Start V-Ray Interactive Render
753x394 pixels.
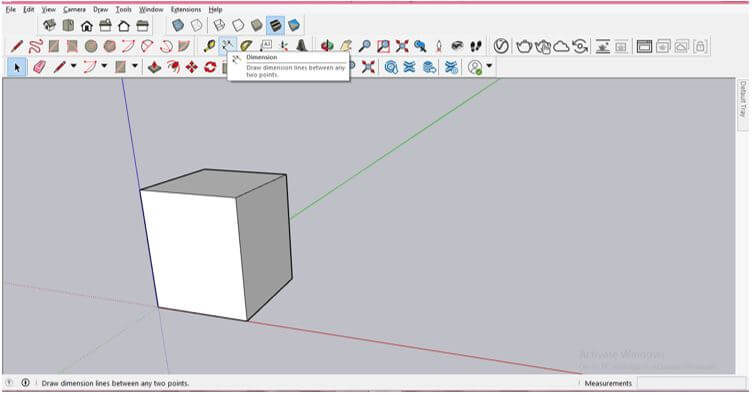coord(543,46)
